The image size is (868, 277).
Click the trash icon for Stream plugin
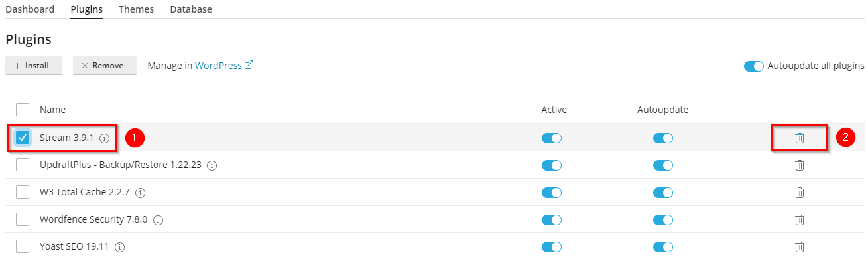[x=800, y=138]
